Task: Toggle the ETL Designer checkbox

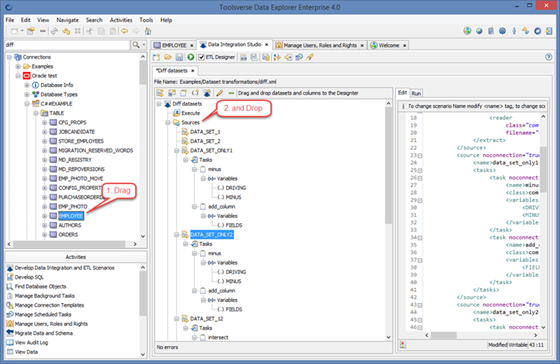Action: coord(201,57)
